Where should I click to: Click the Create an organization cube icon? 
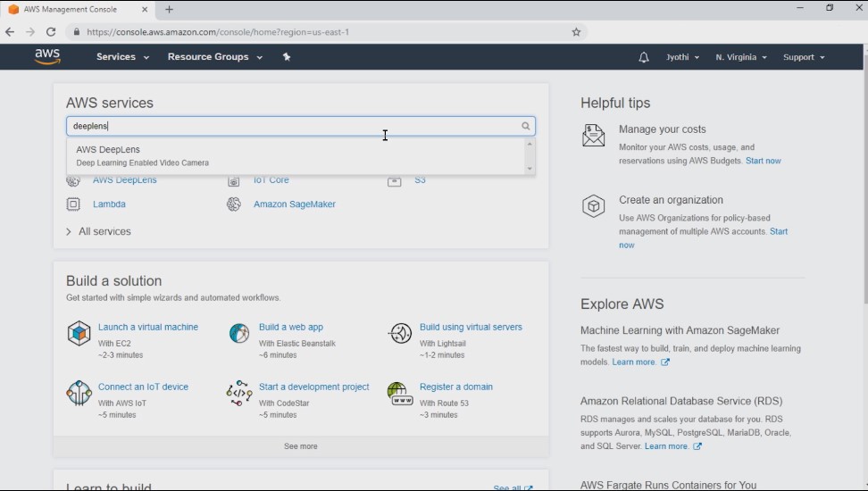click(x=594, y=206)
